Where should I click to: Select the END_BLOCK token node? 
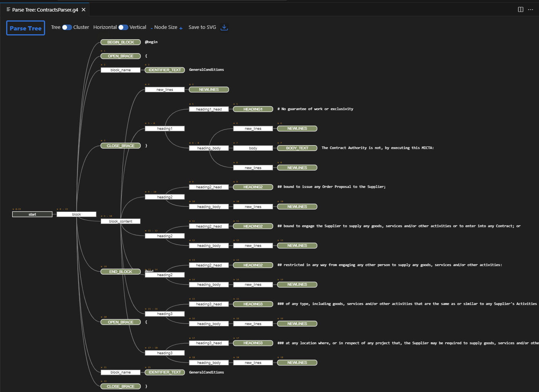[x=121, y=272]
